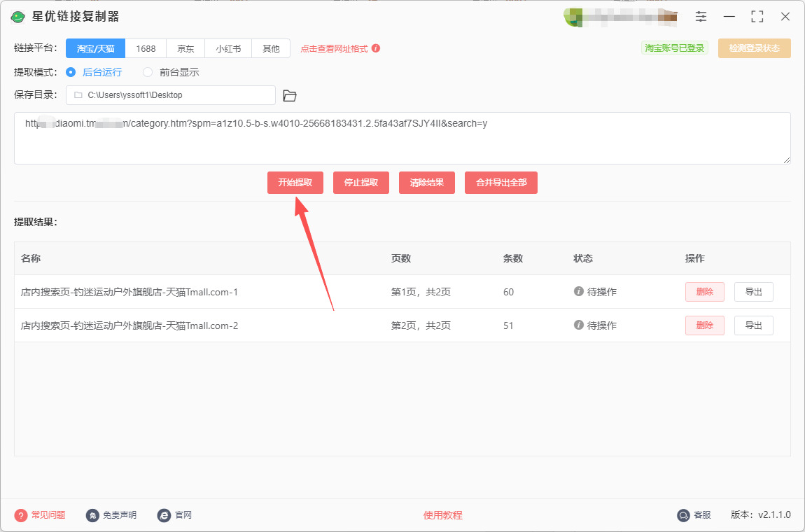Select row name ending Tmall.com-1

point(129,292)
